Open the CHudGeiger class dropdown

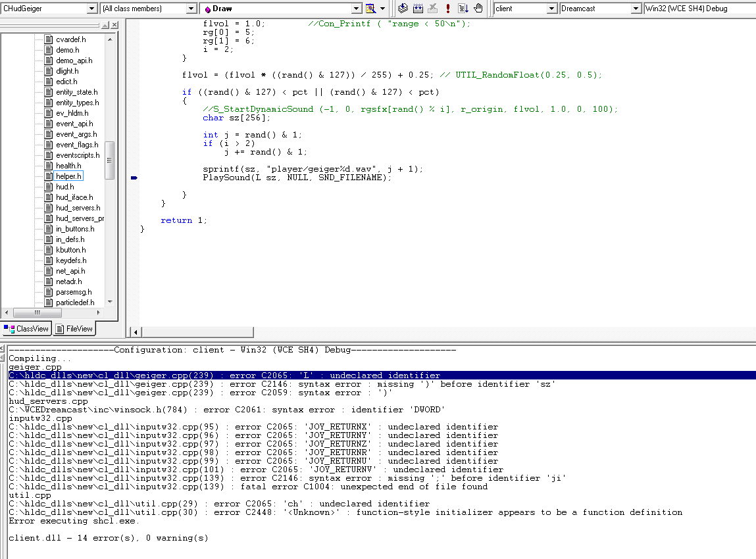click(x=92, y=9)
